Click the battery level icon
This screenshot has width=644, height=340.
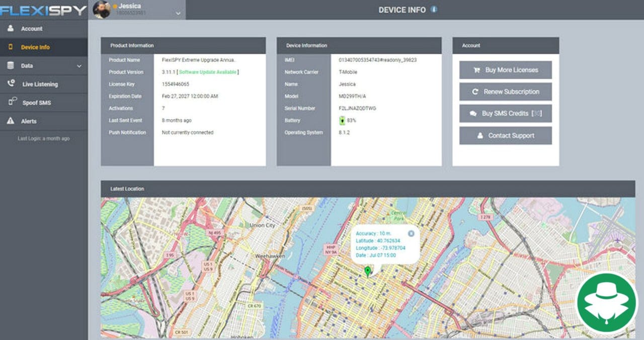point(342,120)
